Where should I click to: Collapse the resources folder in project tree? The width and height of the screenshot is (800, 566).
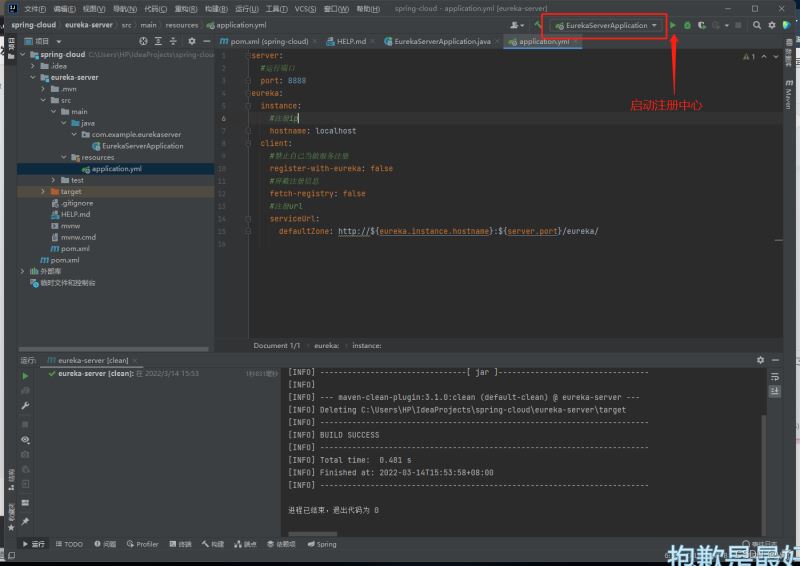point(62,157)
